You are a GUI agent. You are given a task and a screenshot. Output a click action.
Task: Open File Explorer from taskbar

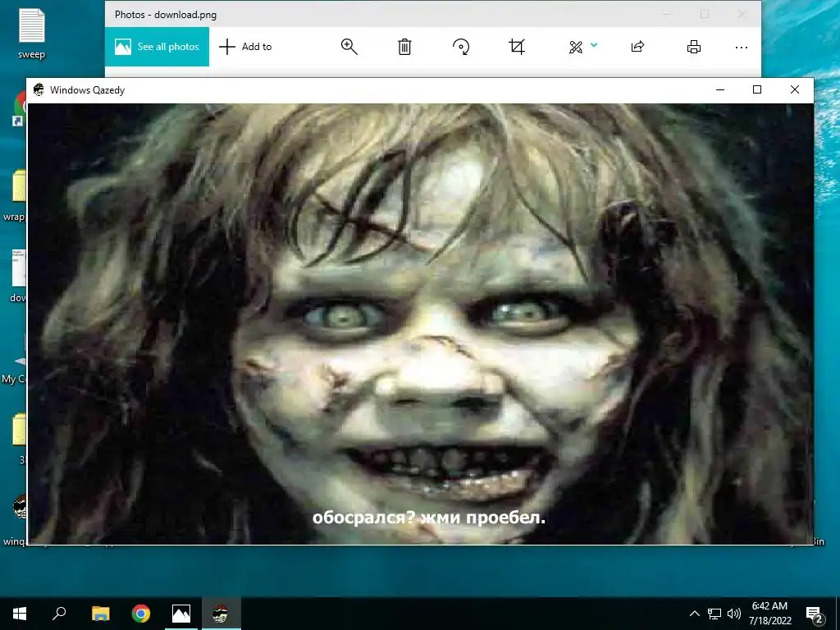coord(100,614)
